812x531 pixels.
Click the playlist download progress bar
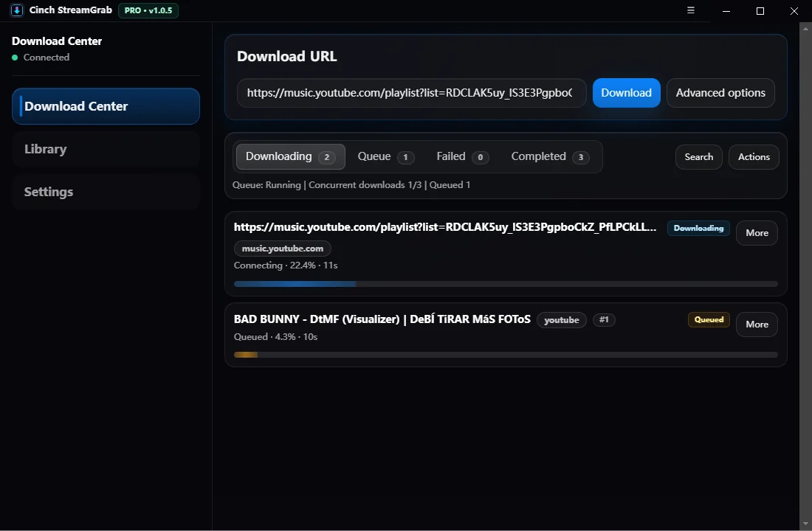click(506, 284)
